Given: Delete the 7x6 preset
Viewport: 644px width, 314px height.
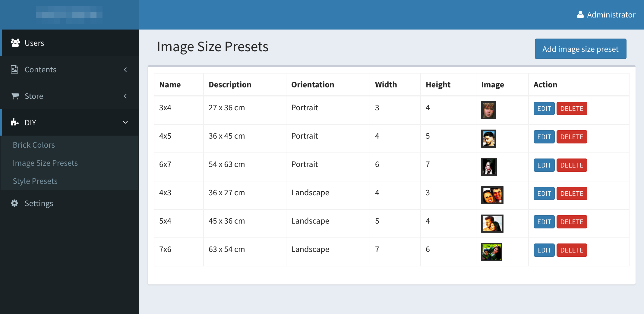Looking at the screenshot, I should pos(572,250).
